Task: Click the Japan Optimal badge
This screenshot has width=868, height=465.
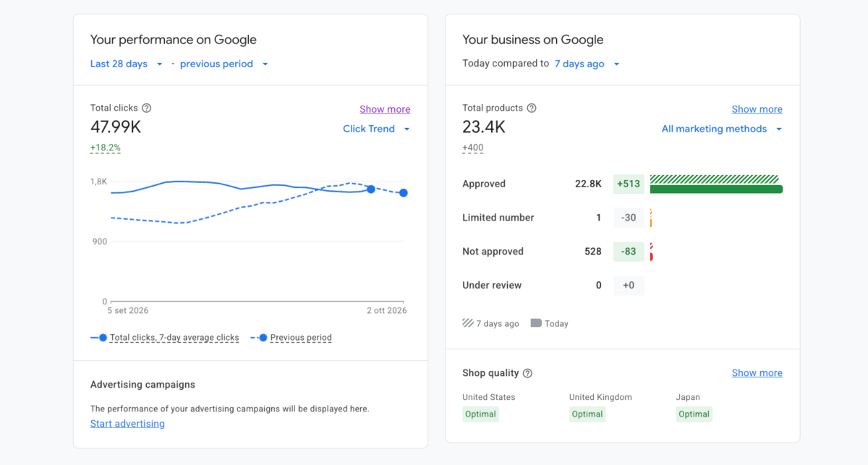Action: [694, 414]
